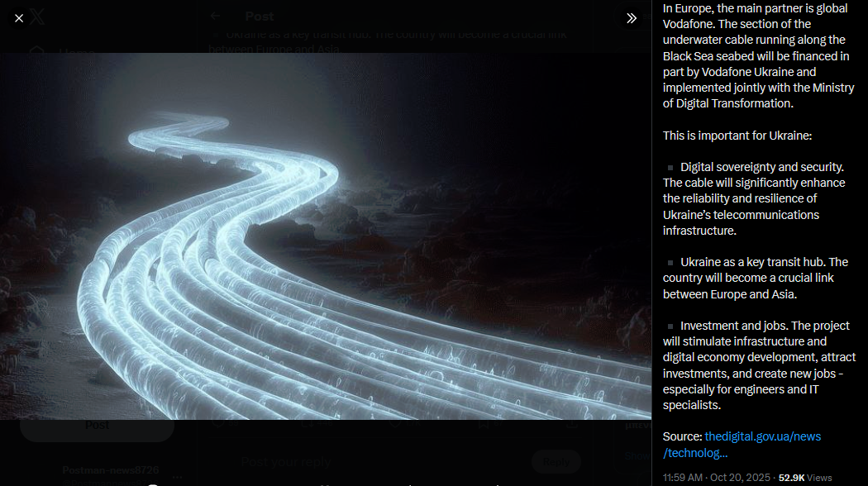The height and width of the screenshot is (486, 868).
Task: Click the 52.9K Views count
Action: click(x=805, y=477)
